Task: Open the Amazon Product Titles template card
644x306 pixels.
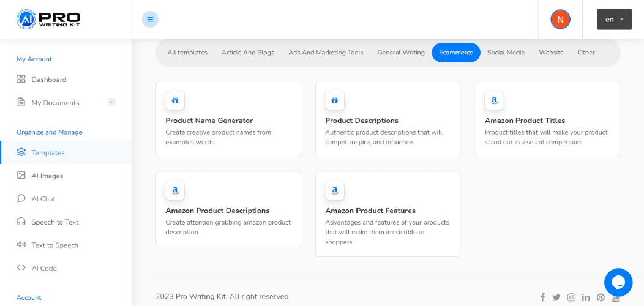Action: click(547, 119)
